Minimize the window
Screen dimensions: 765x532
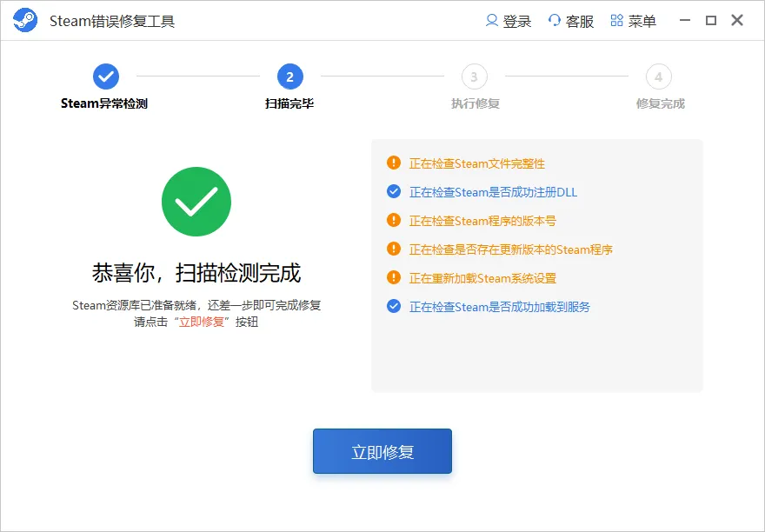click(x=685, y=21)
